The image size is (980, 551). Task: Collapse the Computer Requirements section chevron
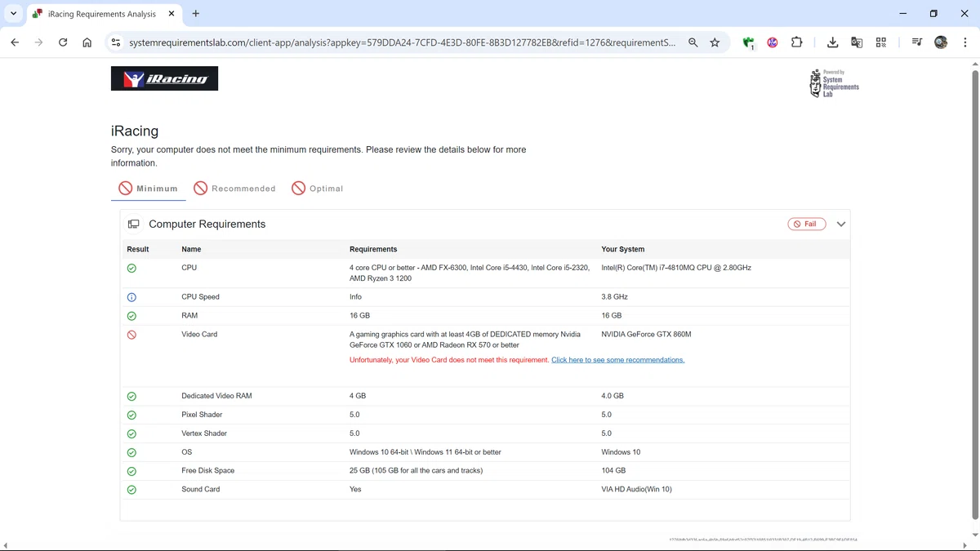coord(840,224)
